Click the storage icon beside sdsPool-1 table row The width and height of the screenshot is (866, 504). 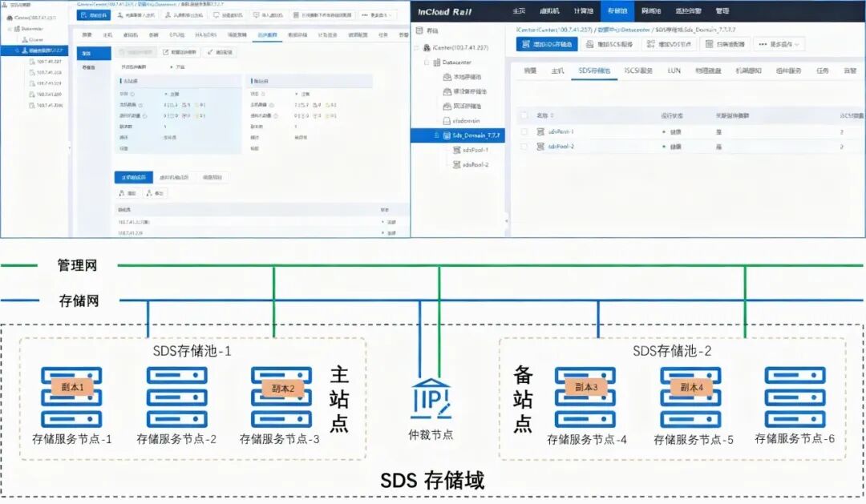click(540, 131)
